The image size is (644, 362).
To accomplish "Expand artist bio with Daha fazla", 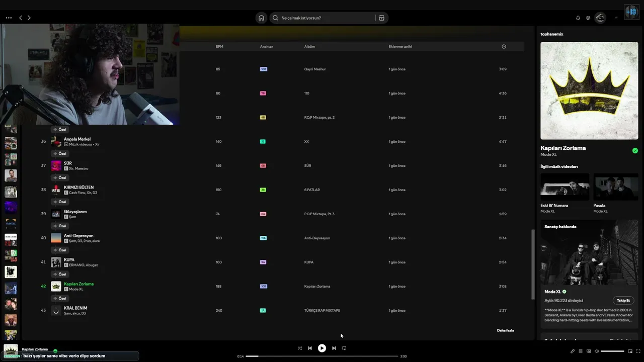I will coord(505,330).
